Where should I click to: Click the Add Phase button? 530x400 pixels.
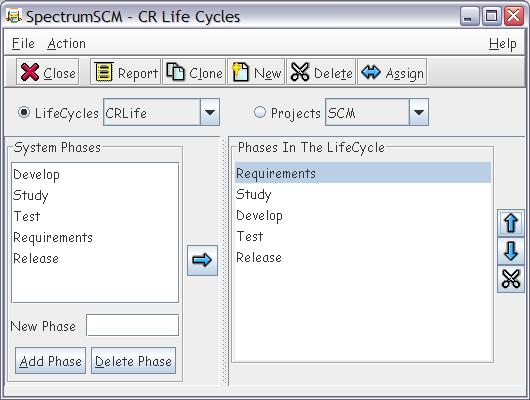coord(50,361)
